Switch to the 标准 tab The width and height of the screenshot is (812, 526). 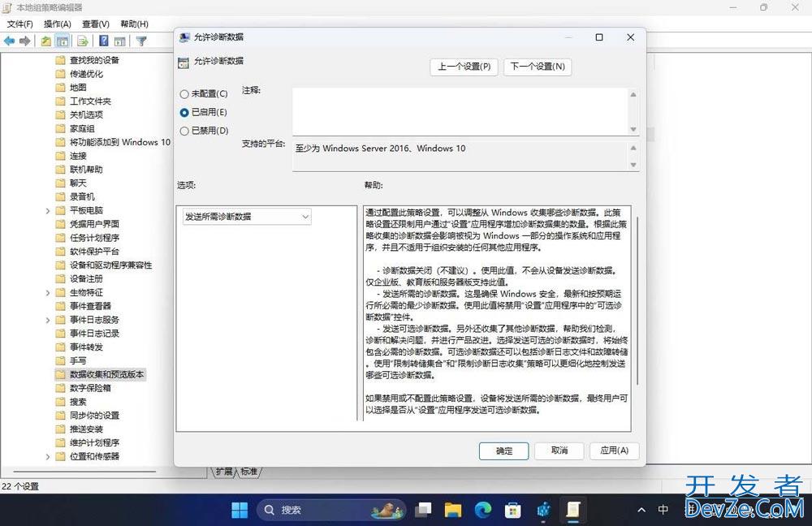[249, 471]
